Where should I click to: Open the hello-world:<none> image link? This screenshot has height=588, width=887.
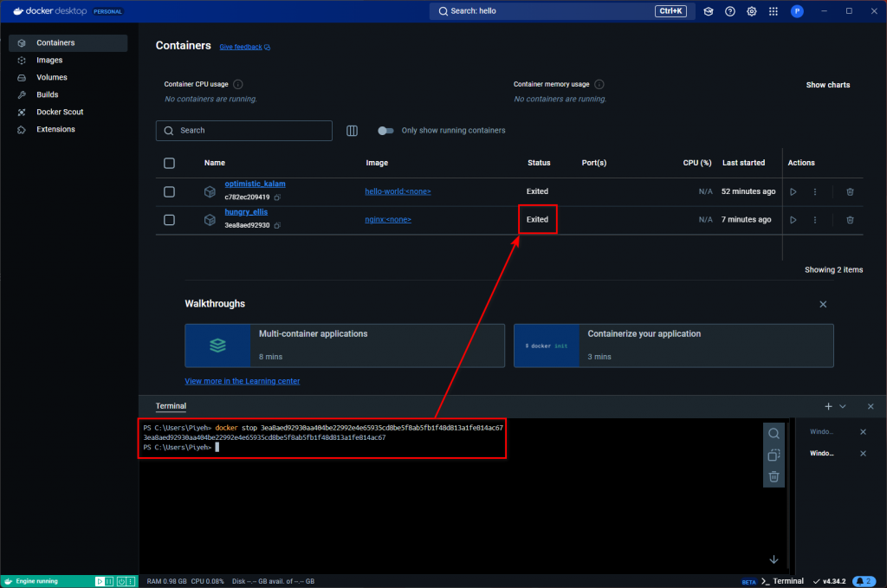pos(398,191)
